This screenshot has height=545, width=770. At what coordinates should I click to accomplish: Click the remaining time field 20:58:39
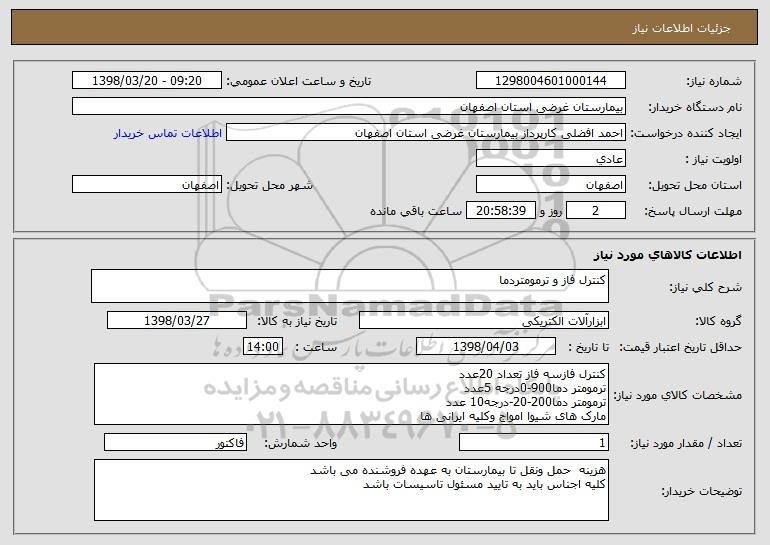[x=500, y=211]
